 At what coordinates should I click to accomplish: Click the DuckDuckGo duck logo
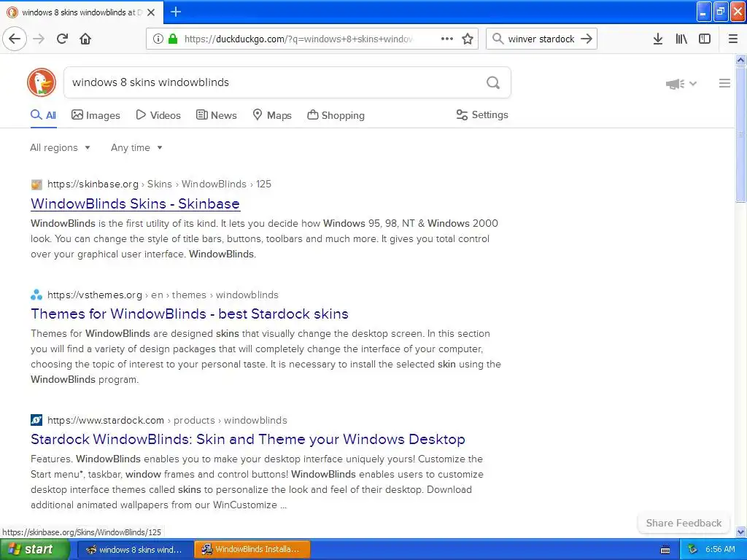tap(42, 82)
